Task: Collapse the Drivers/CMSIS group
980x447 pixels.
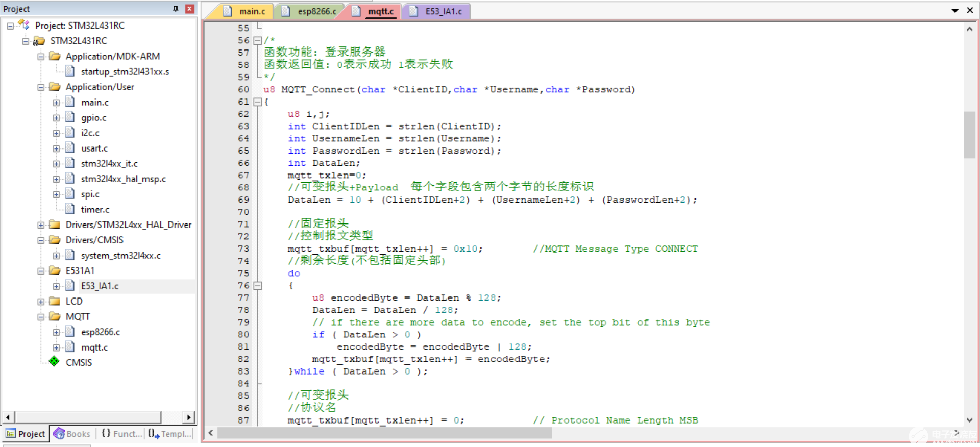Action: click(x=41, y=240)
